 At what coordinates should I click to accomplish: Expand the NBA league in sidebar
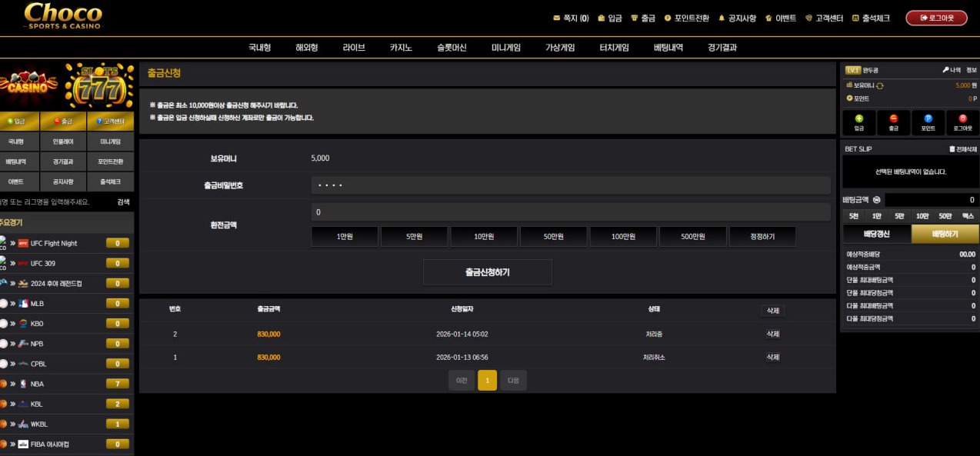pyautogui.click(x=37, y=384)
